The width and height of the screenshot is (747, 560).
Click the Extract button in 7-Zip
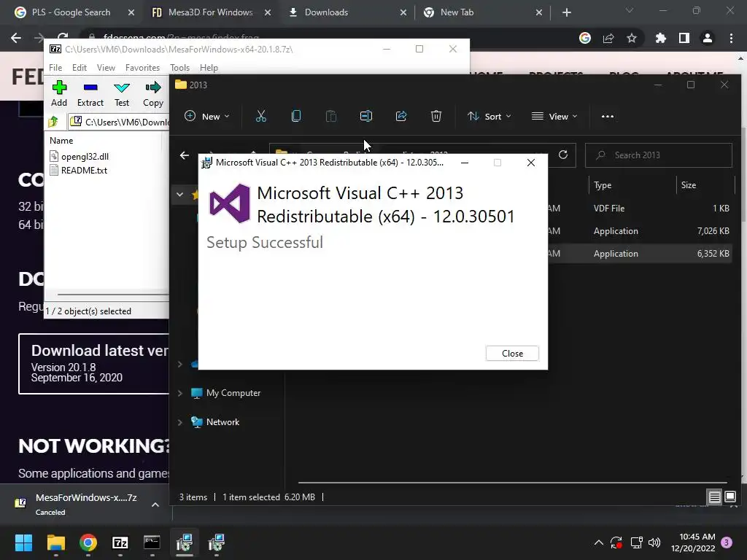(x=90, y=94)
